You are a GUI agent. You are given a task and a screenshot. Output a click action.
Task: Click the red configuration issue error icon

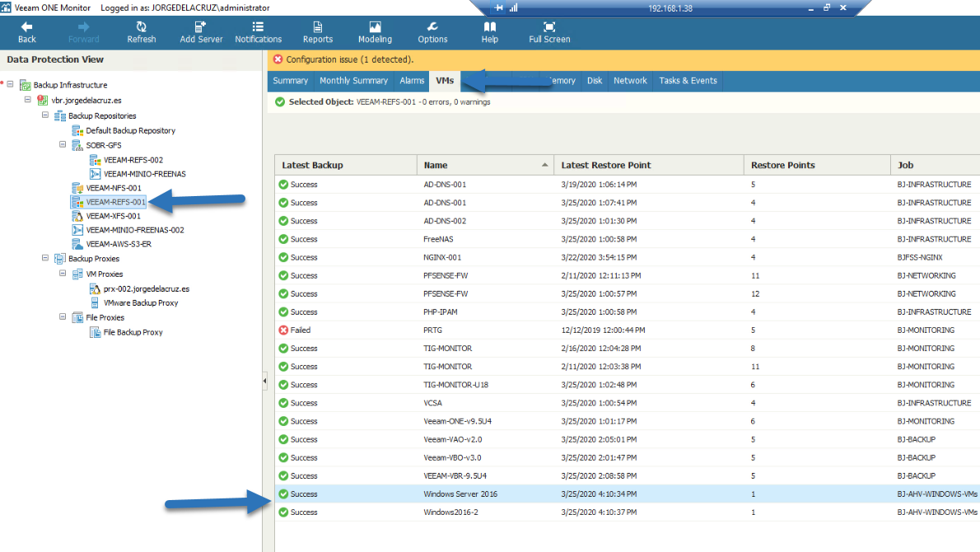pos(278,59)
